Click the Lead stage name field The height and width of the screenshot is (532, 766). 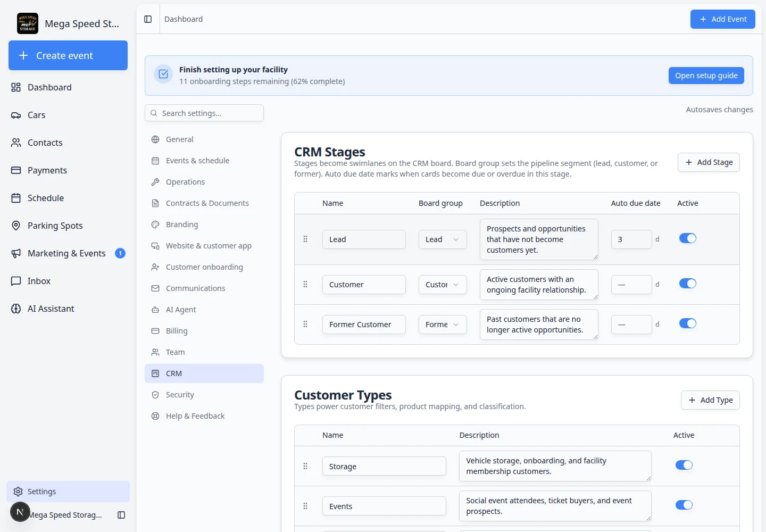[x=364, y=239]
